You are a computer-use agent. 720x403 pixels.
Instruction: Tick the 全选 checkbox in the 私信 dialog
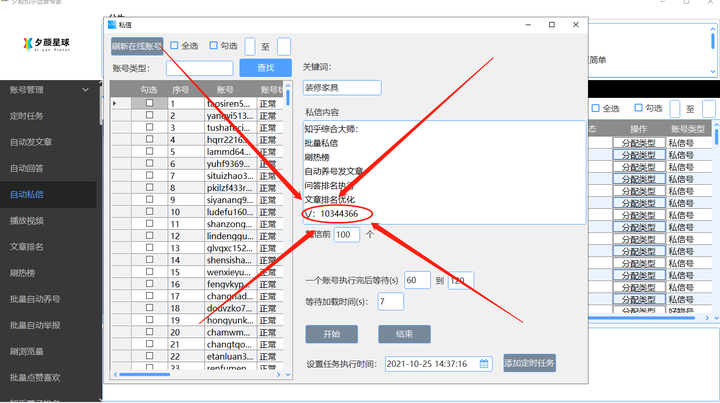click(x=174, y=45)
